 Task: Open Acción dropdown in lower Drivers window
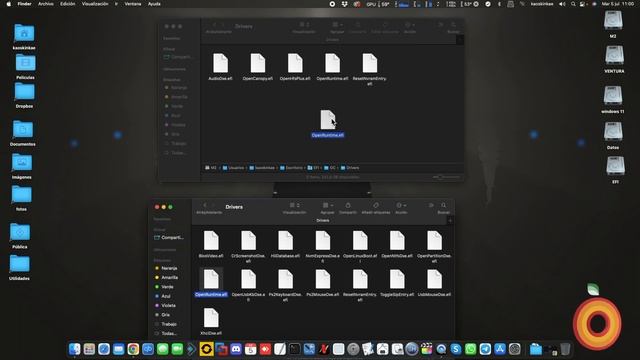point(400,205)
